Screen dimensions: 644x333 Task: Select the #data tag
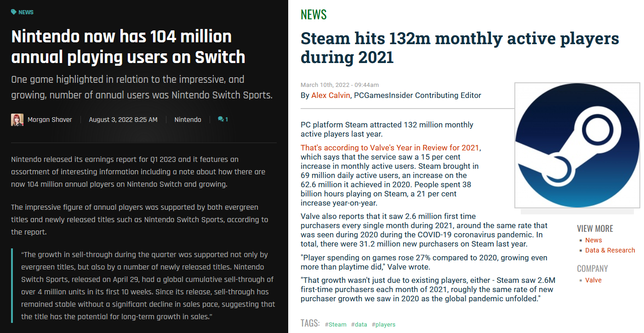pyautogui.click(x=359, y=324)
